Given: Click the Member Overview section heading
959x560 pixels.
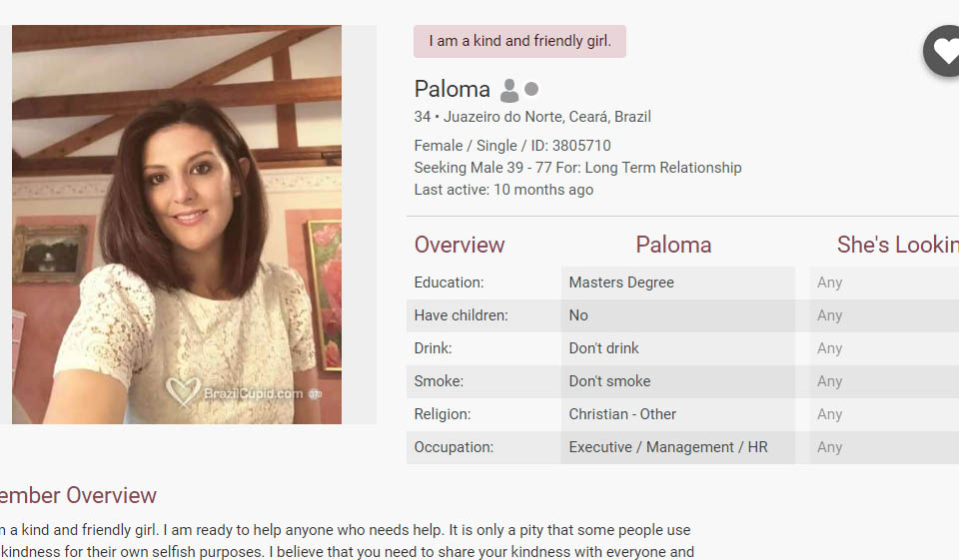Looking at the screenshot, I should click(x=78, y=495).
